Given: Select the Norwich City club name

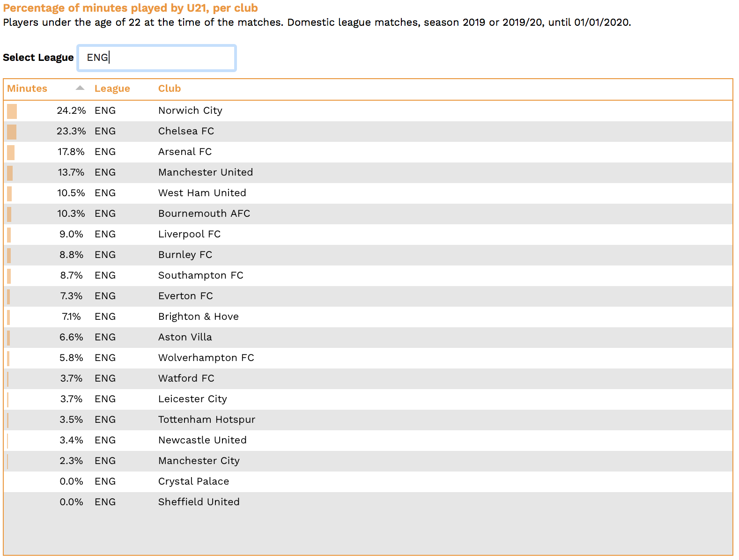Looking at the screenshot, I should coord(190,111).
